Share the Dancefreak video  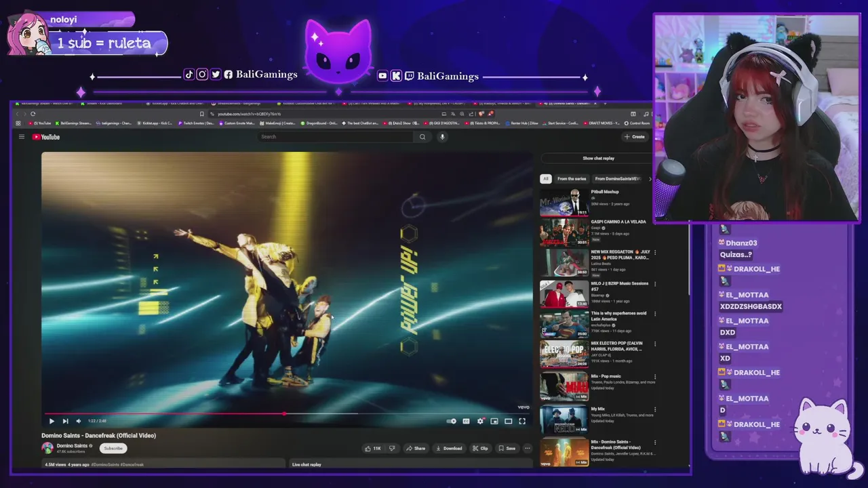pos(416,448)
